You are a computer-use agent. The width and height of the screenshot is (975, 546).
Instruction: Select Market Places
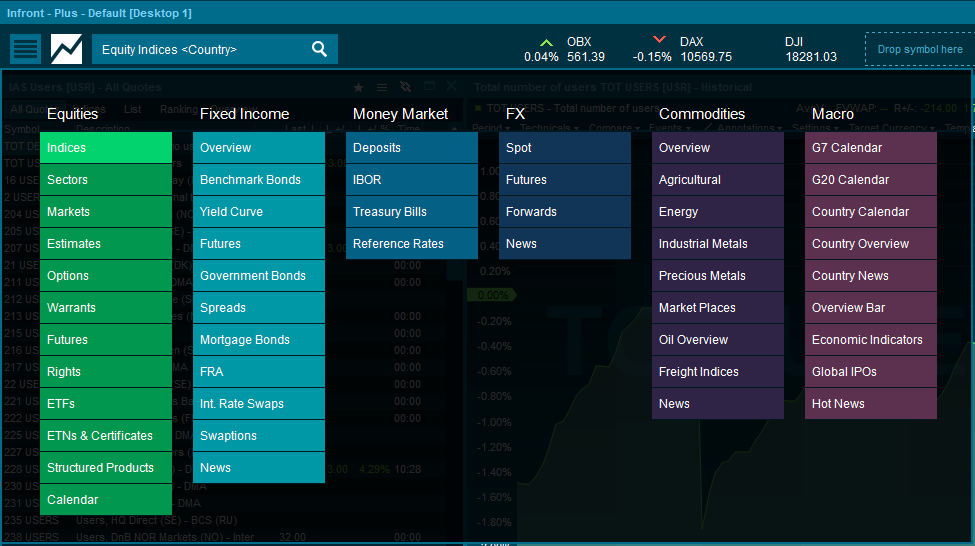click(x=718, y=308)
